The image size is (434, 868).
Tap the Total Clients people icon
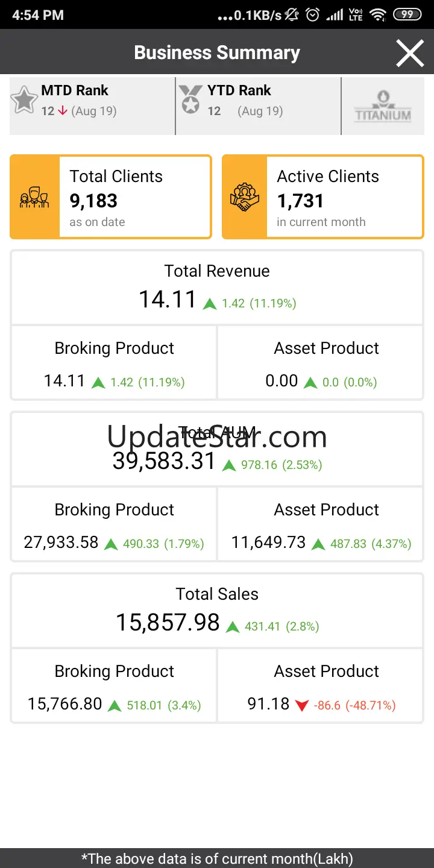(x=34, y=198)
